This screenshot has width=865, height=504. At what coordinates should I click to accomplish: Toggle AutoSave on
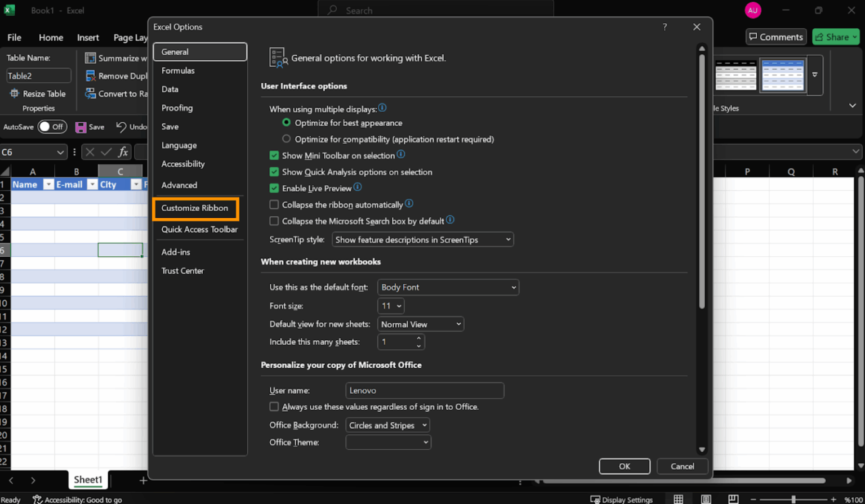(52, 127)
